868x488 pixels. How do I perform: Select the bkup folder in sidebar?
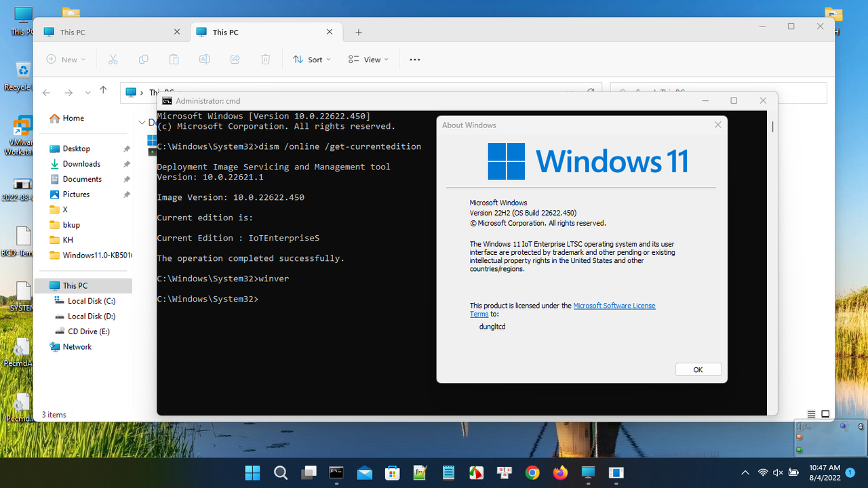tap(71, 225)
